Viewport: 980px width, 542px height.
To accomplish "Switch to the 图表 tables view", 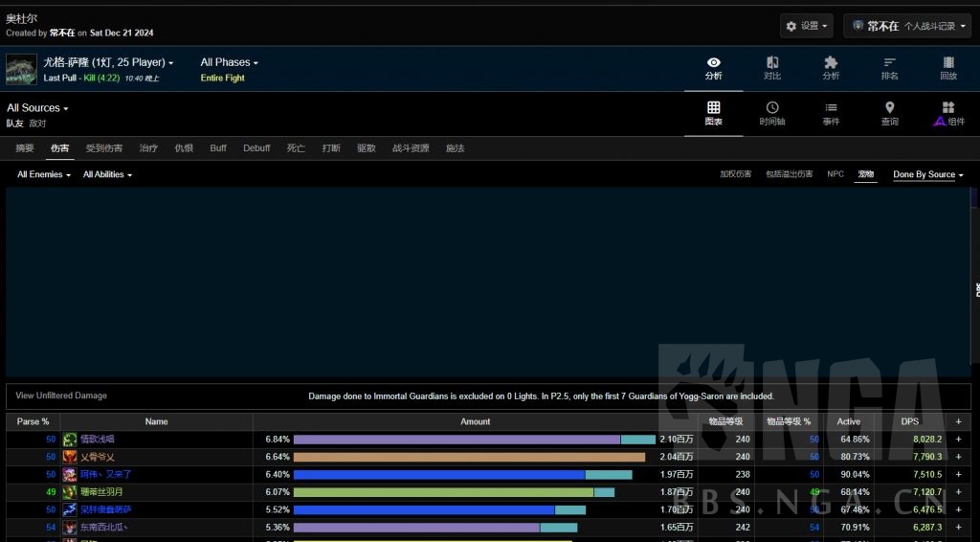I will point(713,114).
